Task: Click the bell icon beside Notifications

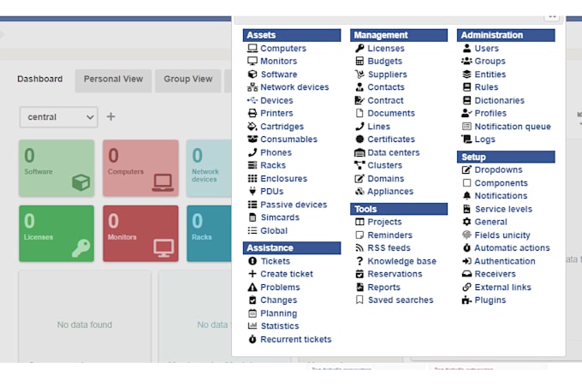Action: (x=466, y=196)
